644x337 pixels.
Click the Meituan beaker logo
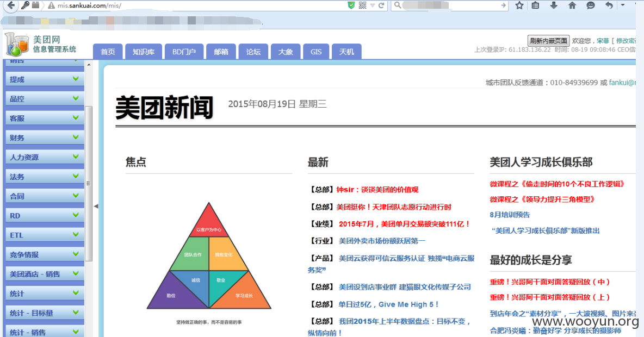click(x=17, y=45)
